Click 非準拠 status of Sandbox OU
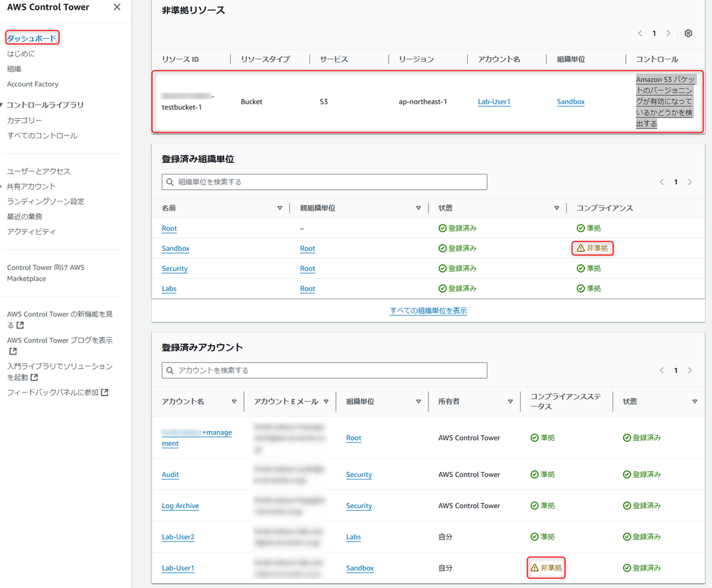 coord(592,248)
